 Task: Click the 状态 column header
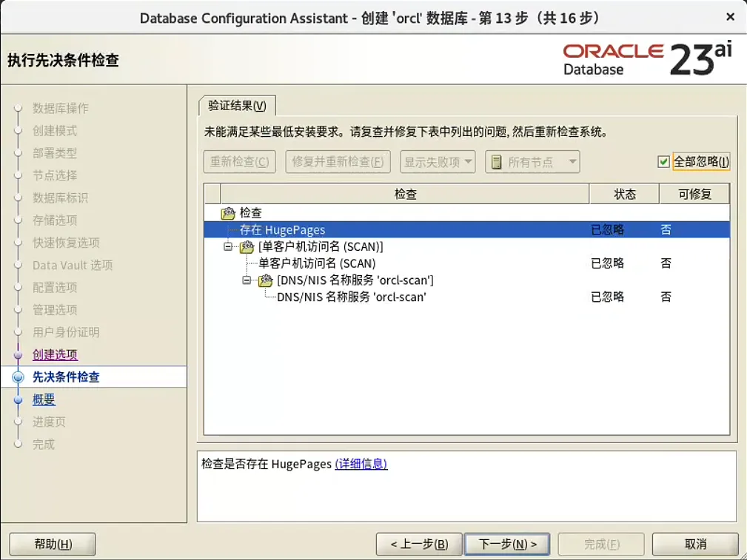point(624,193)
